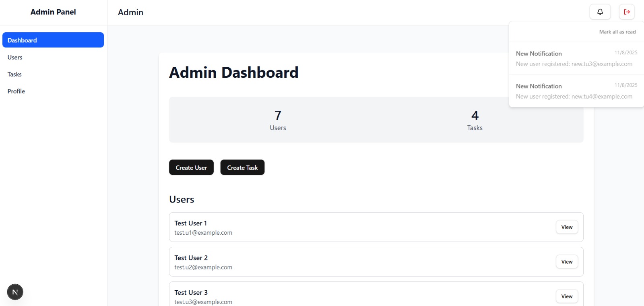The image size is (644, 306).
Task: Open the Next.js dev tools badge
Action: click(x=15, y=292)
